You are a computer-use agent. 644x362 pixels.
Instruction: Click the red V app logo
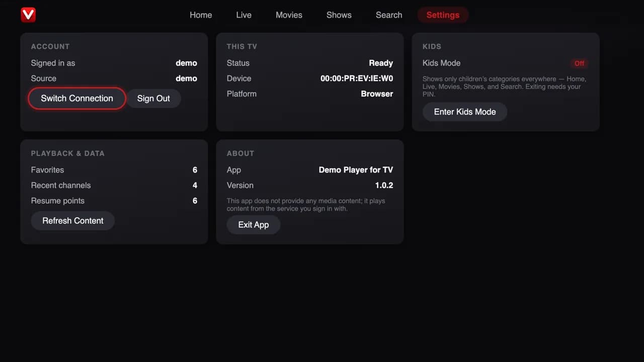28,15
